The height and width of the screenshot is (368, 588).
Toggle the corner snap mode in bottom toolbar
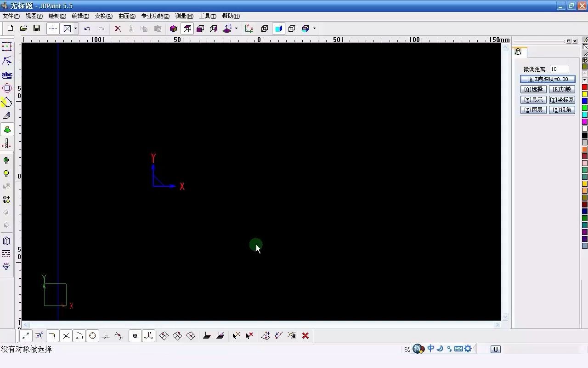52,336
